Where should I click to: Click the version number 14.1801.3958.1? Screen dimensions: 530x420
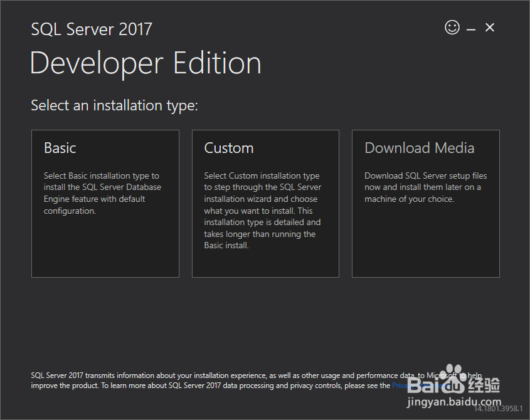pyautogui.click(x=498, y=409)
